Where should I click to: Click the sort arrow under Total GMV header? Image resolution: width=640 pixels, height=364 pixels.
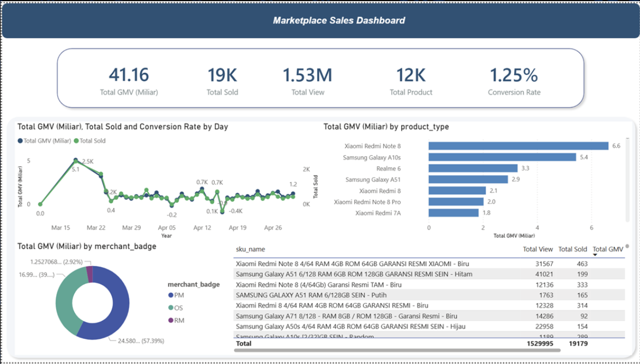pyautogui.click(x=595, y=255)
